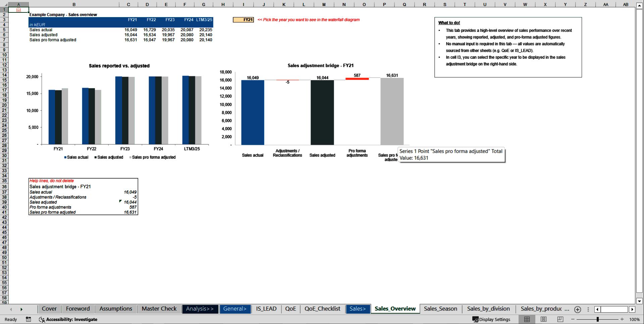Image resolution: width=644 pixels, height=324 pixels.
Task: Zoom out using the minus icon
Action: (572, 319)
